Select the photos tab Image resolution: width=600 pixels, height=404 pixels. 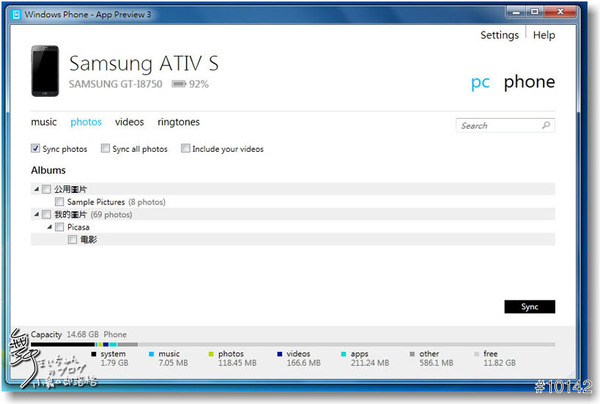click(x=86, y=122)
